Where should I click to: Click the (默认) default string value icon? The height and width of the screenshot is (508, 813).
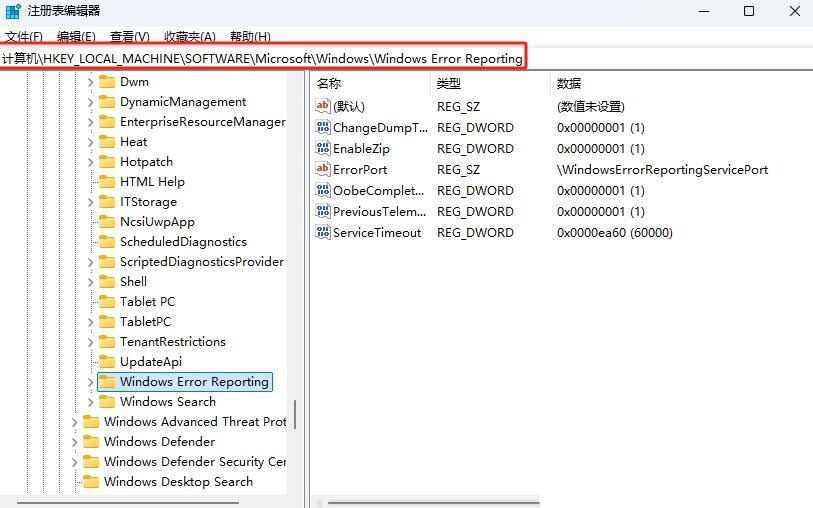[322, 106]
